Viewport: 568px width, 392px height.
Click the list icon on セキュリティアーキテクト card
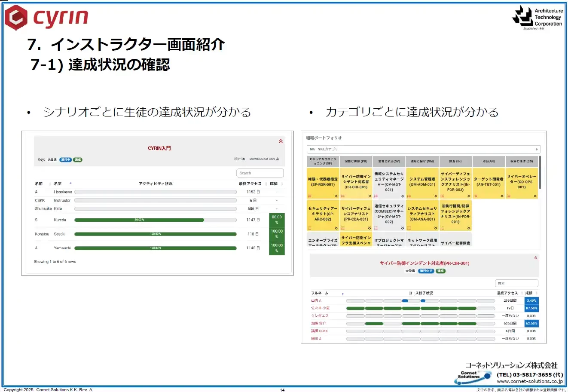(x=309, y=227)
